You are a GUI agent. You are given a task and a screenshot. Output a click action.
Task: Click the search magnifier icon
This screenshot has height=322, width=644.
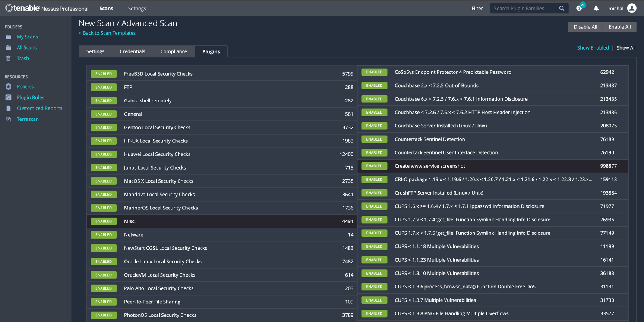562,8
